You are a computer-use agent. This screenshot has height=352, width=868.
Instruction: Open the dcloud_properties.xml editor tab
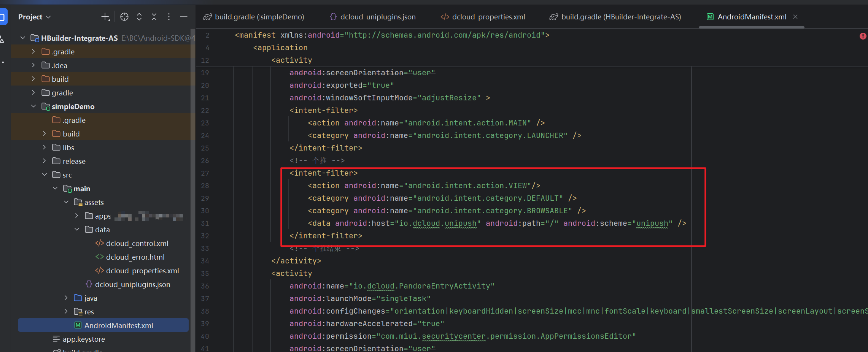[483, 17]
